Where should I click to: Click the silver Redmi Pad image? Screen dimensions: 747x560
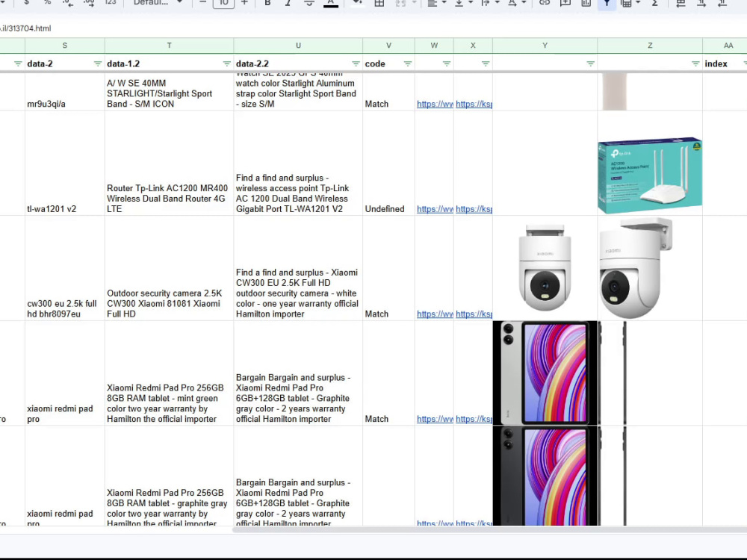pyautogui.click(x=547, y=373)
